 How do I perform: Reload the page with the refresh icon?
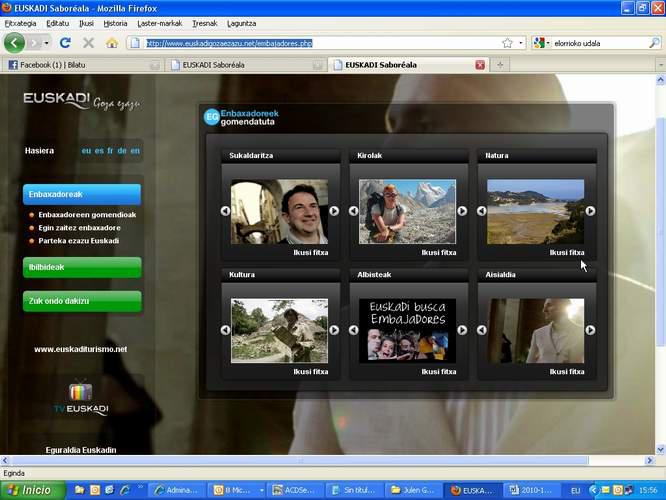[65, 42]
